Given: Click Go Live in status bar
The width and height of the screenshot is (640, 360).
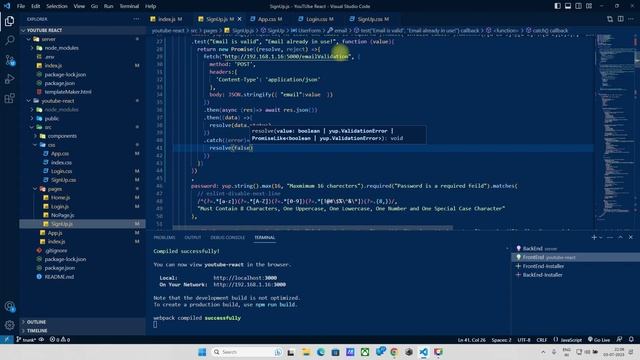Looking at the screenshot, I should click(x=599, y=340).
